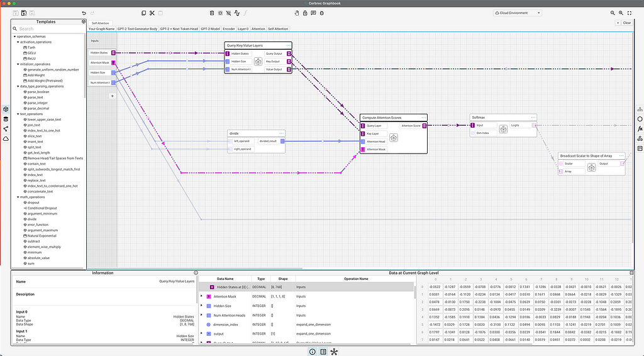Copy selection with the copy icon
This screenshot has height=356, width=644.
click(144, 13)
